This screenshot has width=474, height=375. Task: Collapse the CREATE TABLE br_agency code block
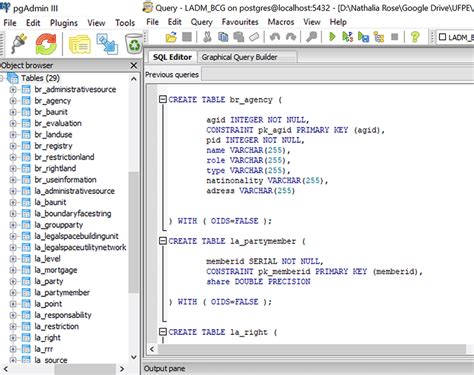(163, 99)
